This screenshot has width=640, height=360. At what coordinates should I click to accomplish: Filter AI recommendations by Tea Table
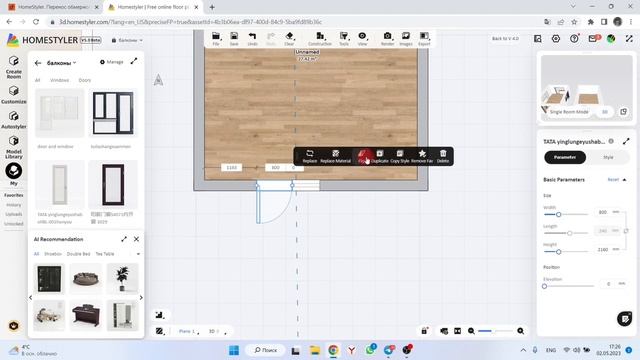pos(105,254)
